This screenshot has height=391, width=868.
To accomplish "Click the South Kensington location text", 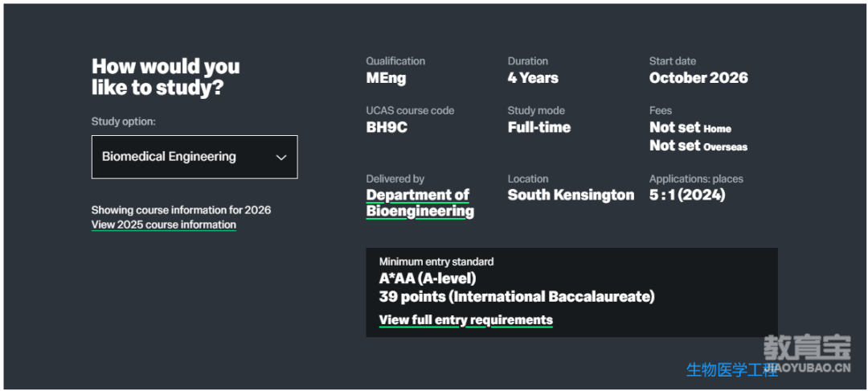I will pos(571,195).
